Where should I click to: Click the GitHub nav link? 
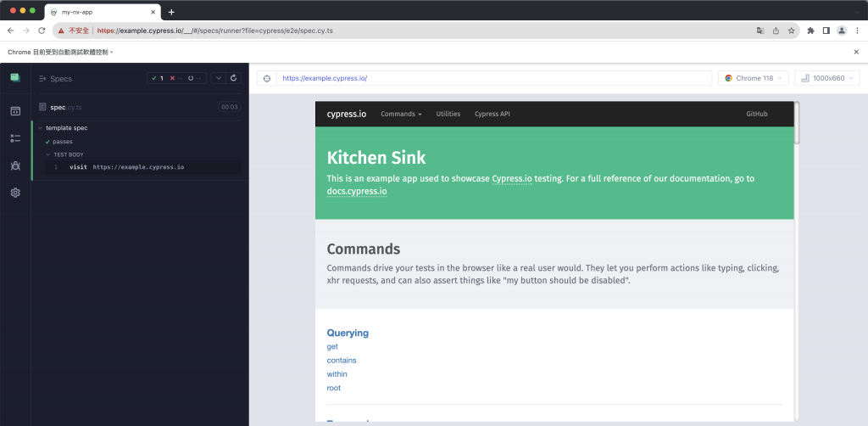[x=757, y=114]
